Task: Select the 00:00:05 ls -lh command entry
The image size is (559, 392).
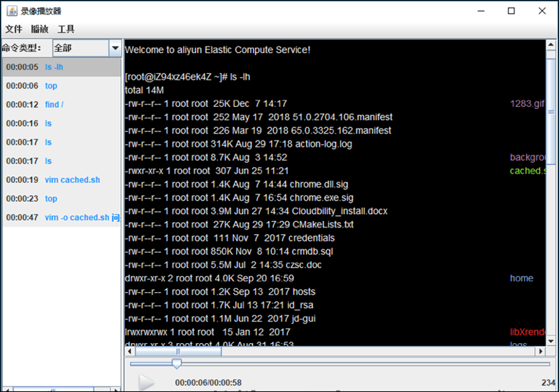Action: [60, 67]
